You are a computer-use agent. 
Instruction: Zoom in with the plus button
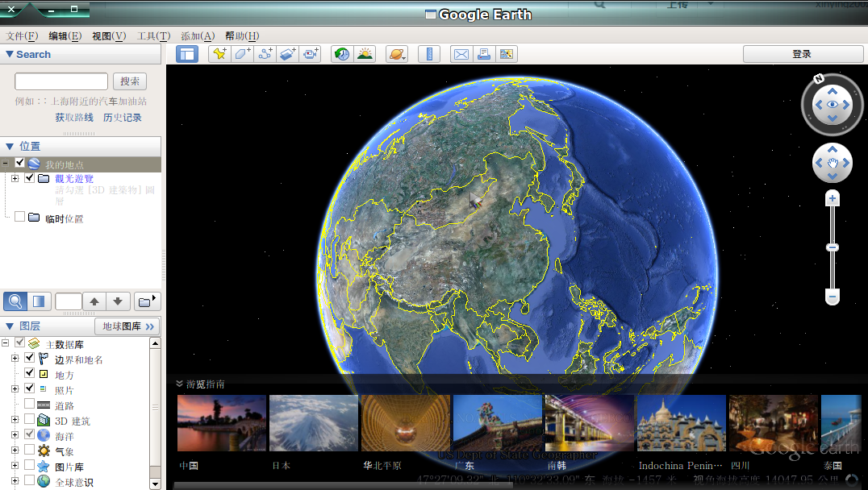tap(832, 198)
